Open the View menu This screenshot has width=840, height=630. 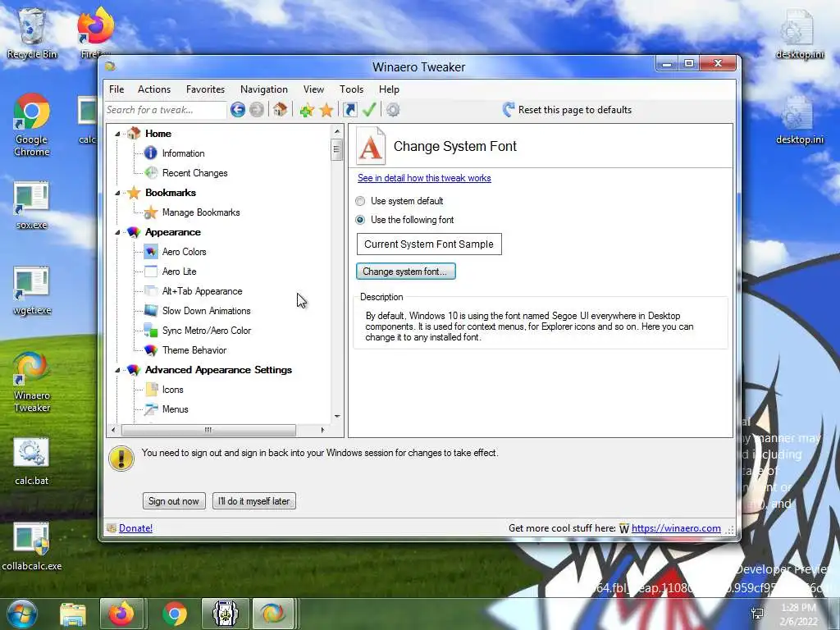point(313,89)
